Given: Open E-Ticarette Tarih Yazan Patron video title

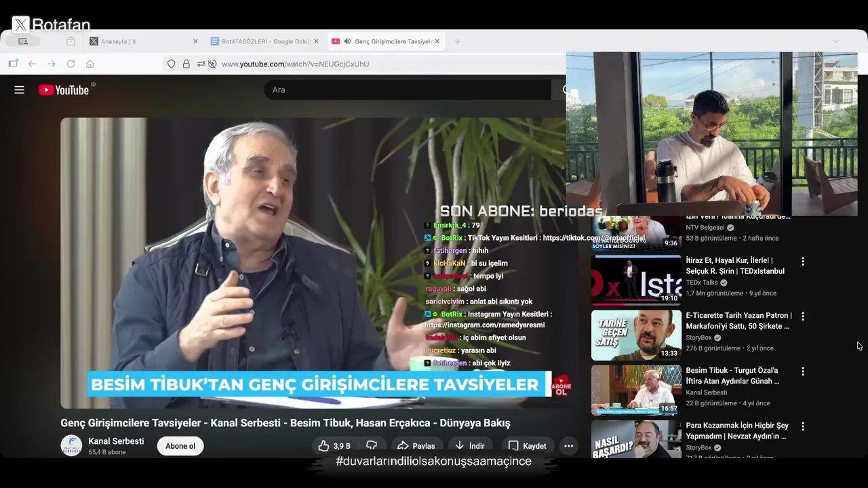Looking at the screenshot, I should 738,321.
